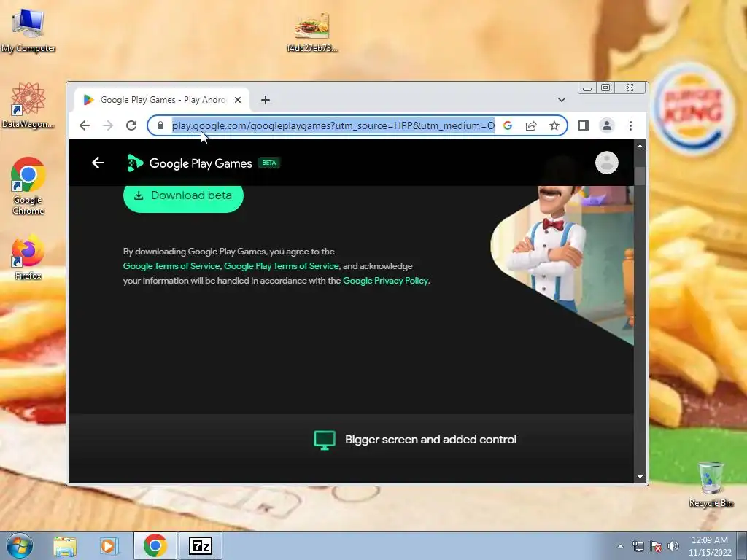Select the Google Play Games tab
Viewport: 747px width, 560px height.
162,100
